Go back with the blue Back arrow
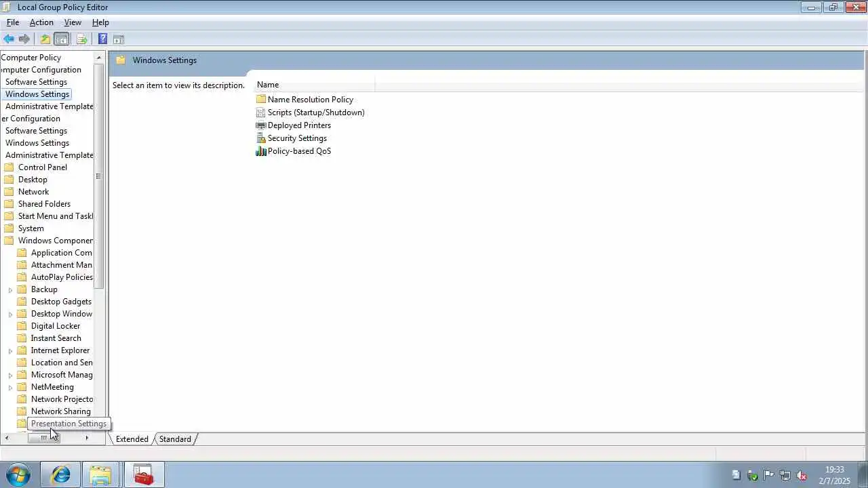868x488 pixels. pyautogui.click(x=9, y=39)
